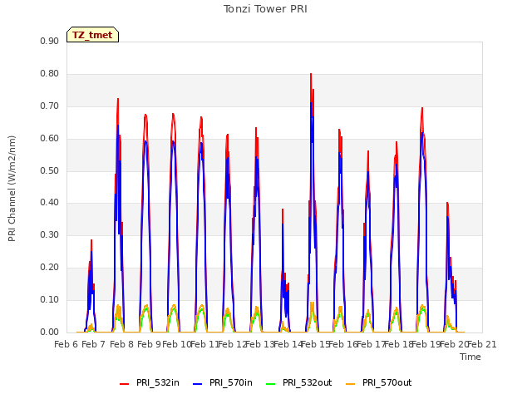Click the 0.10 y-axis tick label
Screen dimensions: 532x399
pyautogui.click(x=50, y=299)
